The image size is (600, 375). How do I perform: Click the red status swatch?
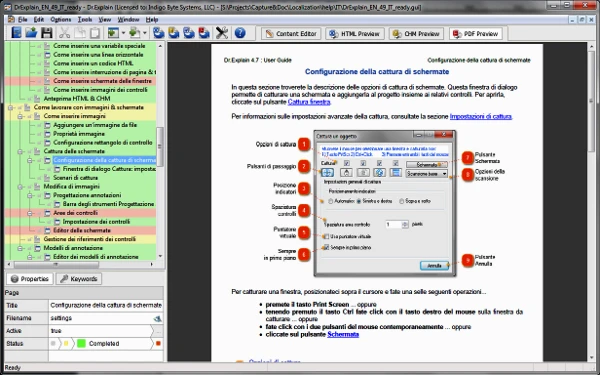coord(158,344)
